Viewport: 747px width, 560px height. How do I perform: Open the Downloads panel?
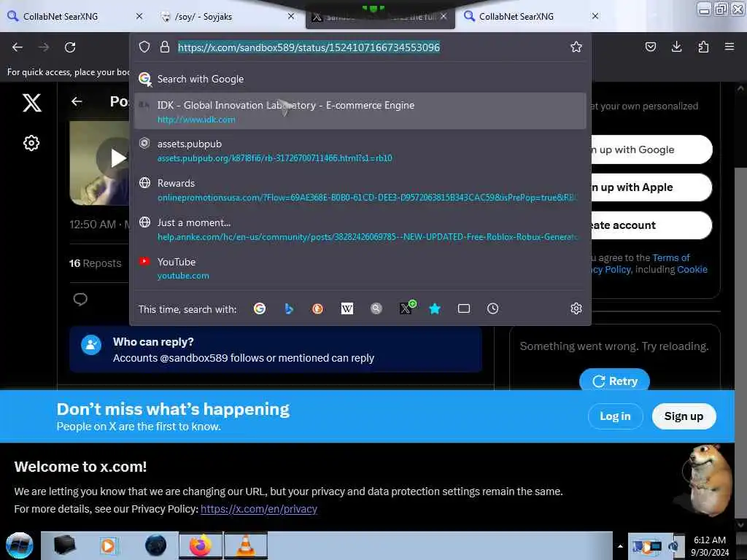tap(676, 47)
